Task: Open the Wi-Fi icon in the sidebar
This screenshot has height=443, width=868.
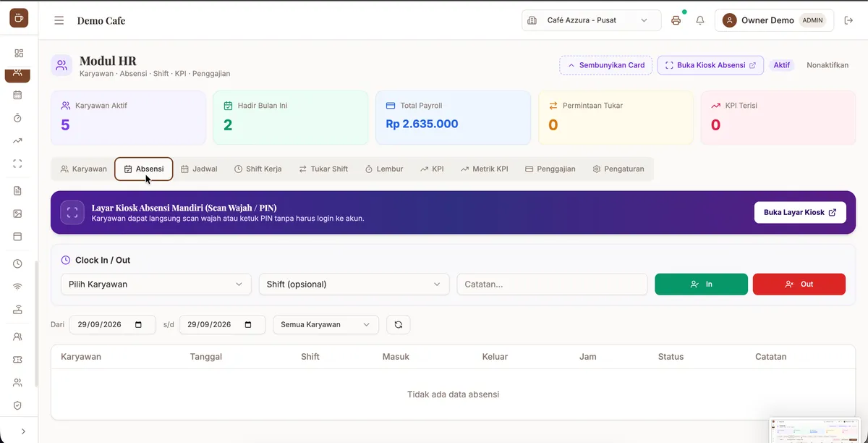Action: pyautogui.click(x=18, y=287)
